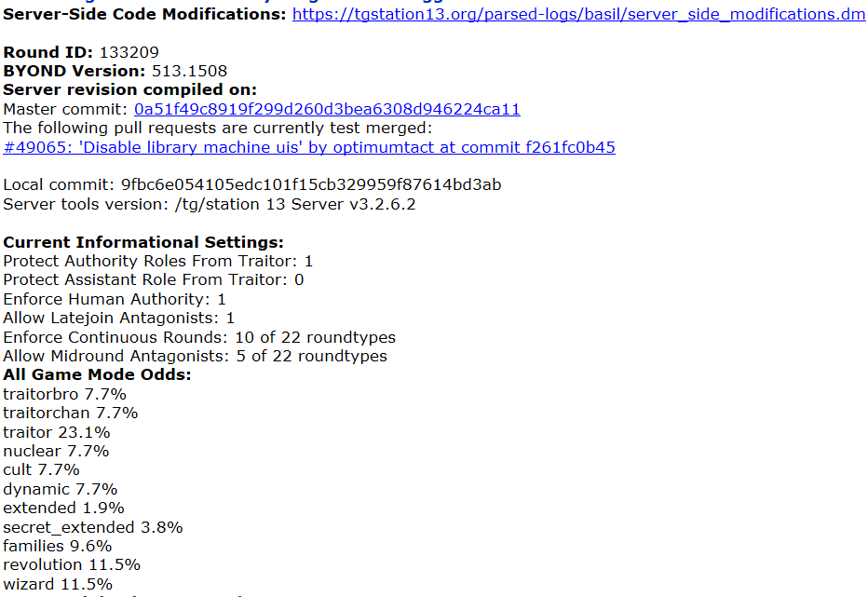This screenshot has height=597, width=868.
Task: Click the wizard 11.5% entry
Action: click(61, 583)
